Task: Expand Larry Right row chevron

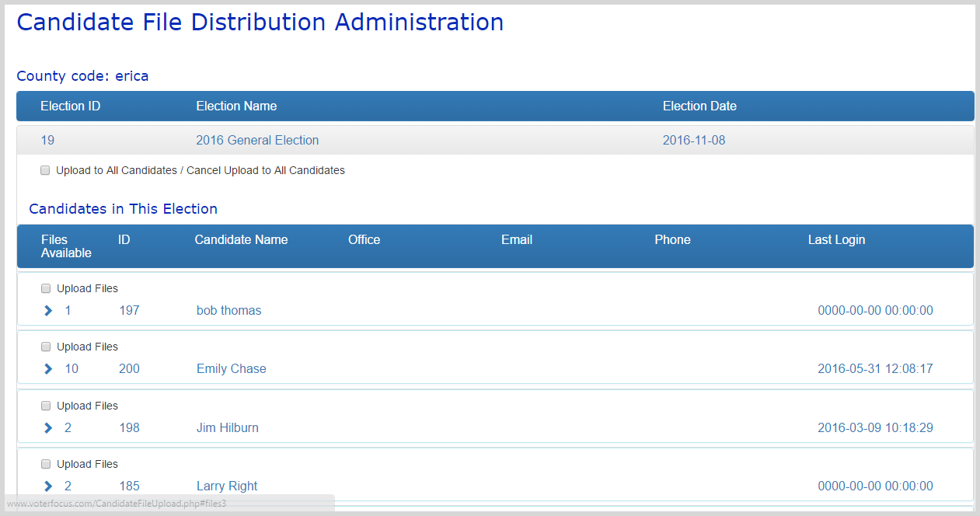Action: [x=48, y=486]
